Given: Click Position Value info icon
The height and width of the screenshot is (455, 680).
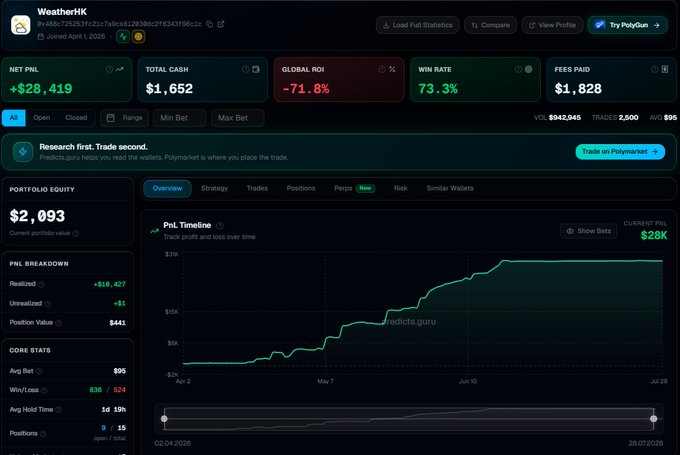Looking at the screenshot, I should [x=59, y=323].
